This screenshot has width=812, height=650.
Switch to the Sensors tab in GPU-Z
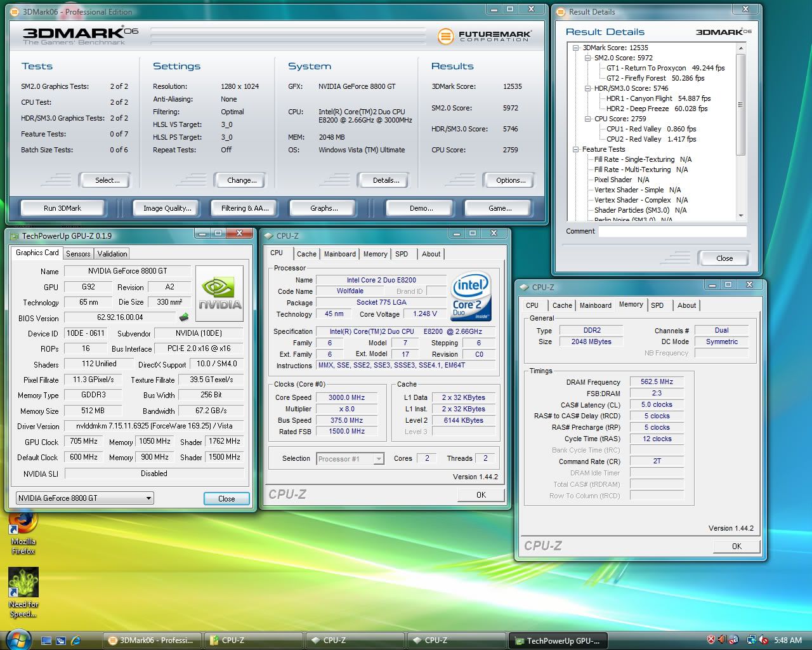pos(78,253)
